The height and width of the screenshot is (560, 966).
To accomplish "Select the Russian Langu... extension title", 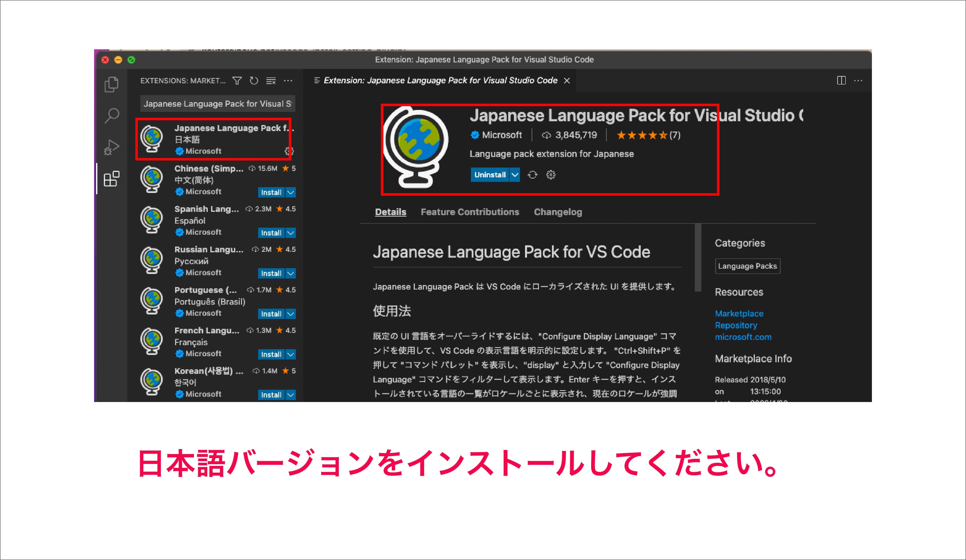I will click(x=209, y=250).
